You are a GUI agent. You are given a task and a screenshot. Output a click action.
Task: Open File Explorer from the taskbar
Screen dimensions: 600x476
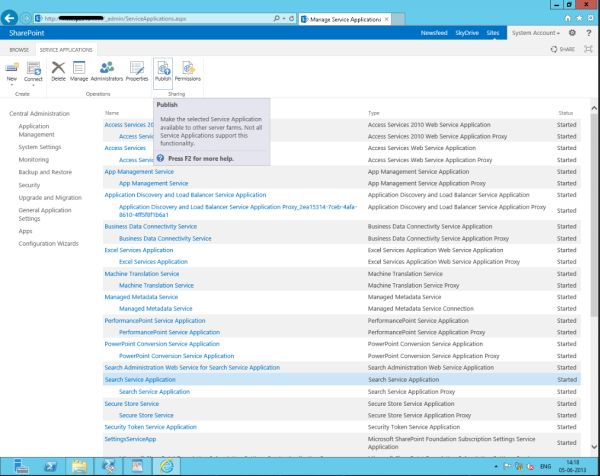(80, 466)
